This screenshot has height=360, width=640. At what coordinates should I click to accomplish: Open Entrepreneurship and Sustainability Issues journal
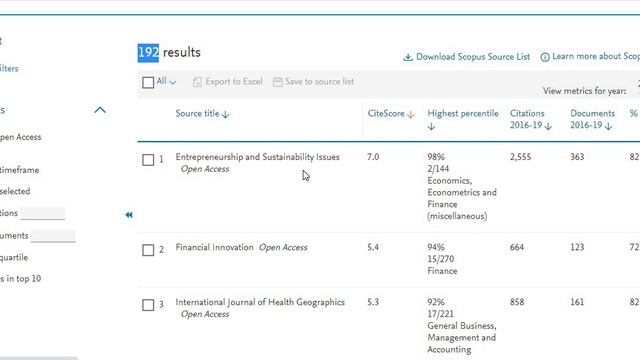pyautogui.click(x=258, y=157)
